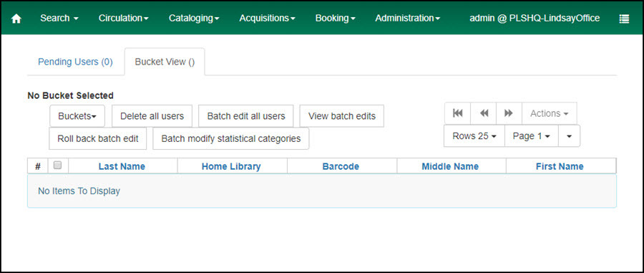The height and width of the screenshot is (273, 644).
Task: Jump to first page of grid
Action: click(x=457, y=113)
